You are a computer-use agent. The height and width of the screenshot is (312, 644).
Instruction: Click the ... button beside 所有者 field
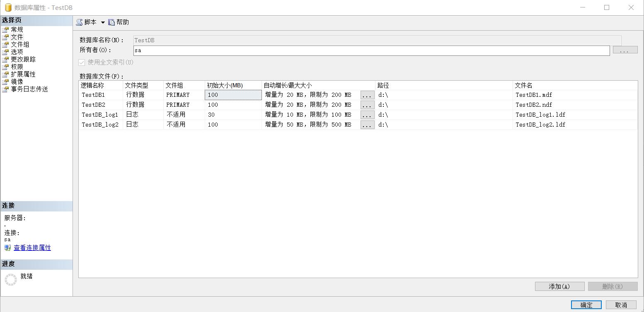pyautogui.click(x=625, y=49)
